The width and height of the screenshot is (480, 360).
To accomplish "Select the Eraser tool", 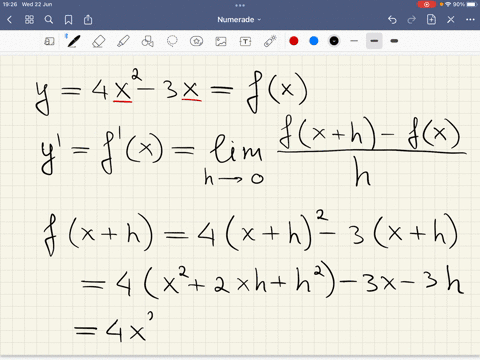I will pos(98,41).
